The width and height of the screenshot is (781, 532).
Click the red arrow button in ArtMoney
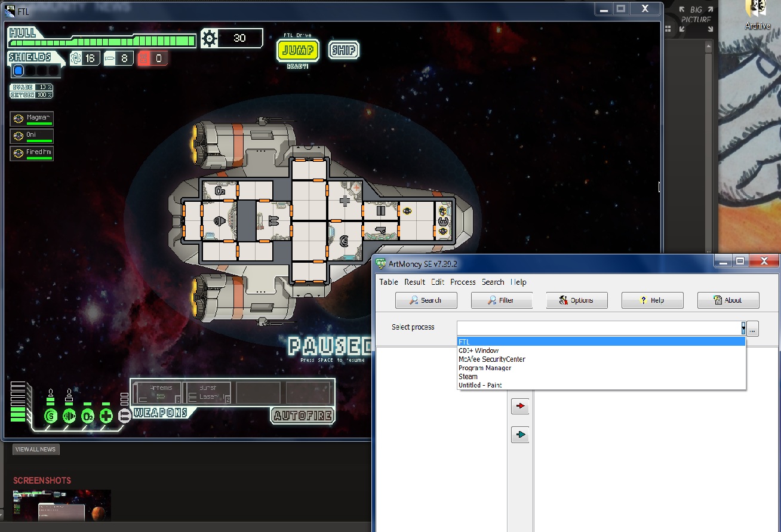tap(520, 406)
